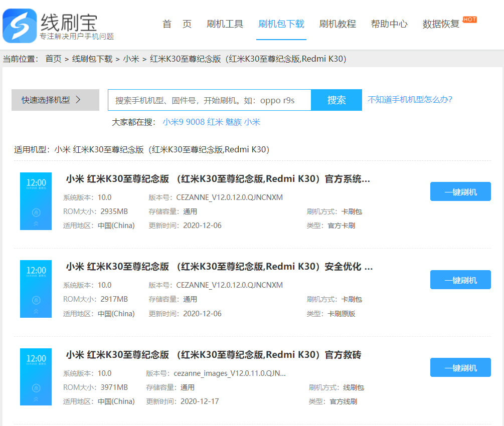Select the ROM size 3971MB text
This screenshot has width=504, height=426.
pos(114,387)
